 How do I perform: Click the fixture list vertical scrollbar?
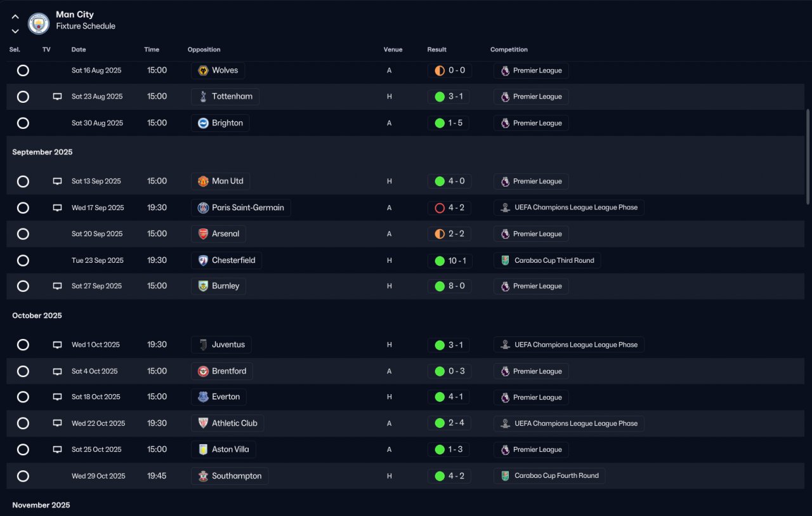pos(808,155)
